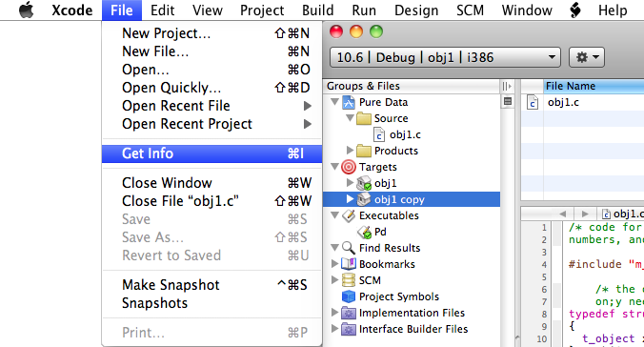Click the SCM database icon

pyautogui.click(x=349, y=280)
